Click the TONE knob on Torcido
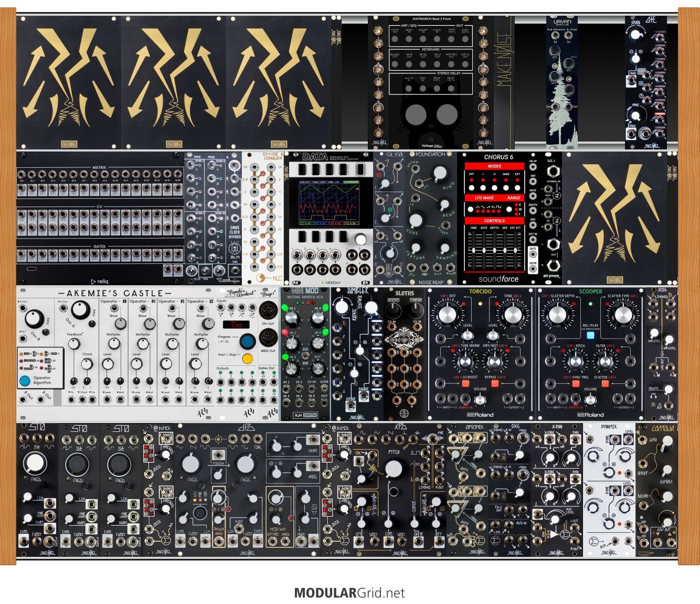Screen dimensions: 700x604 512,315
